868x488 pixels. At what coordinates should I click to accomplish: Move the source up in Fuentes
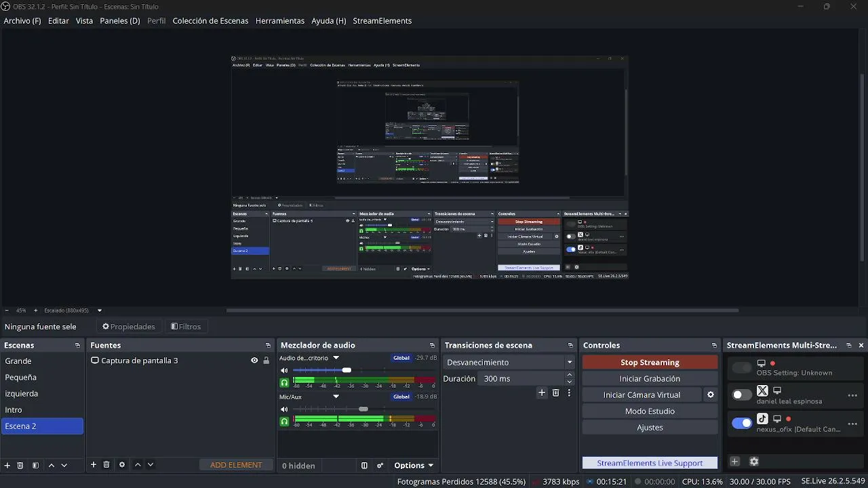[138, 465]
